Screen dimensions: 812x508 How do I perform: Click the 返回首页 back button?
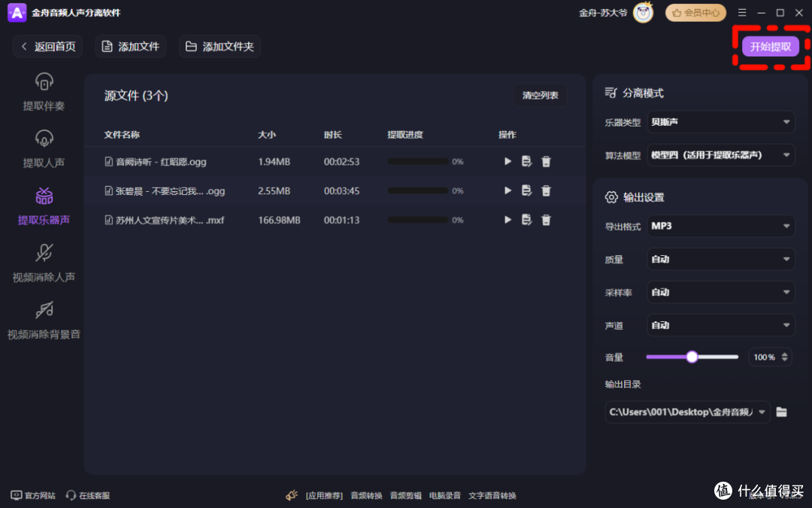coord(47,46)
